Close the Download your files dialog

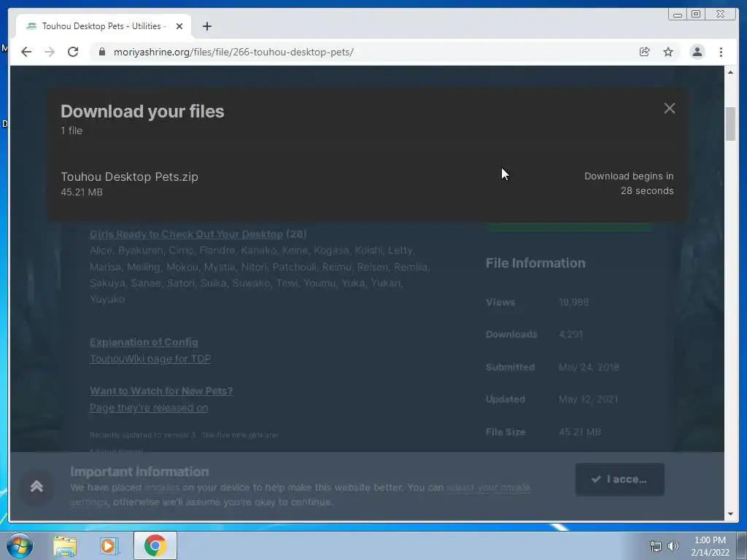[670, 109]
